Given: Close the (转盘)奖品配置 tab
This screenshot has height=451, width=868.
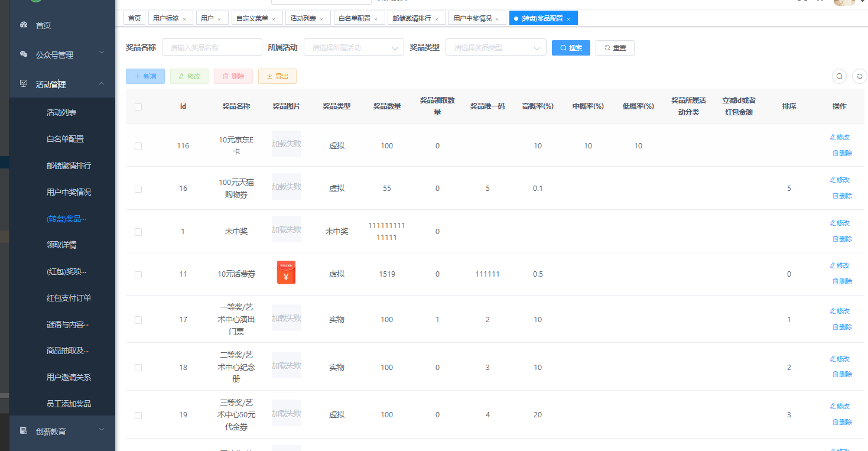Looking at the screenshot, I should tap(568, 19).
